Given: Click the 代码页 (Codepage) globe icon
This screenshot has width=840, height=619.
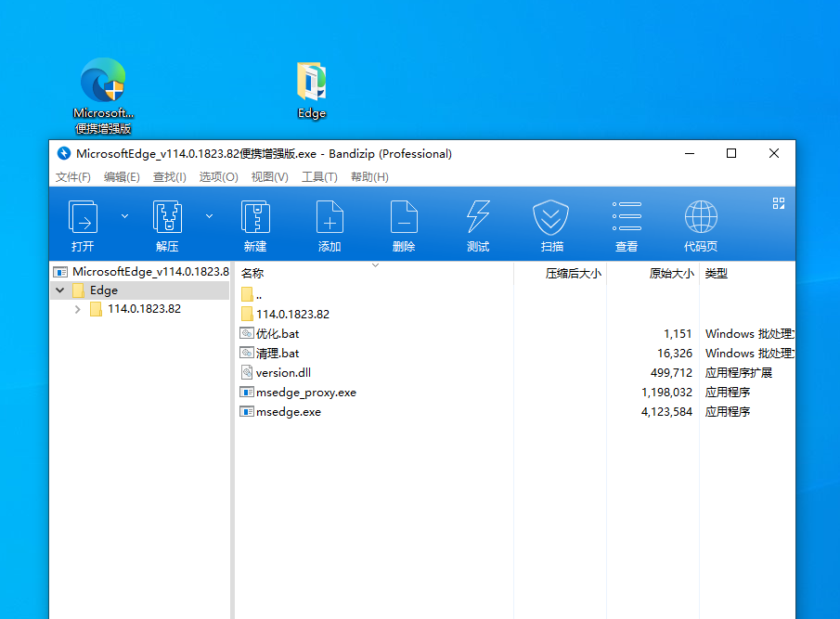Looking at the screenshot, I should click(701, 216).
